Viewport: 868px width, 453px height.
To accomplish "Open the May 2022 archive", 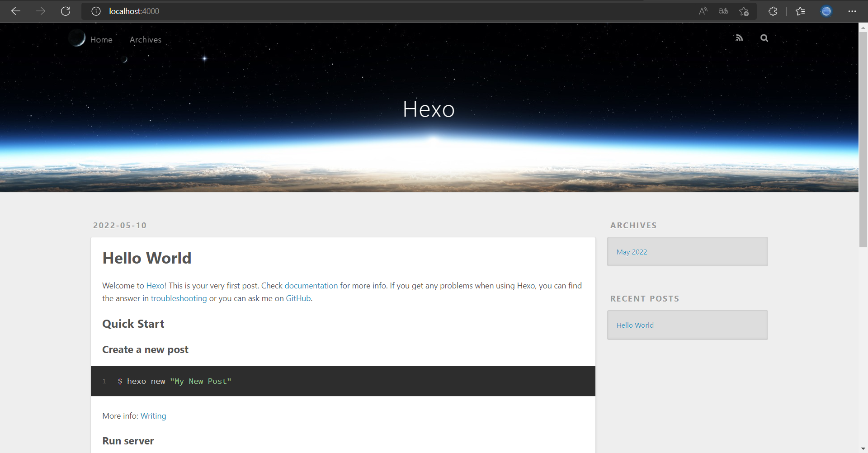I will point(632,252).
